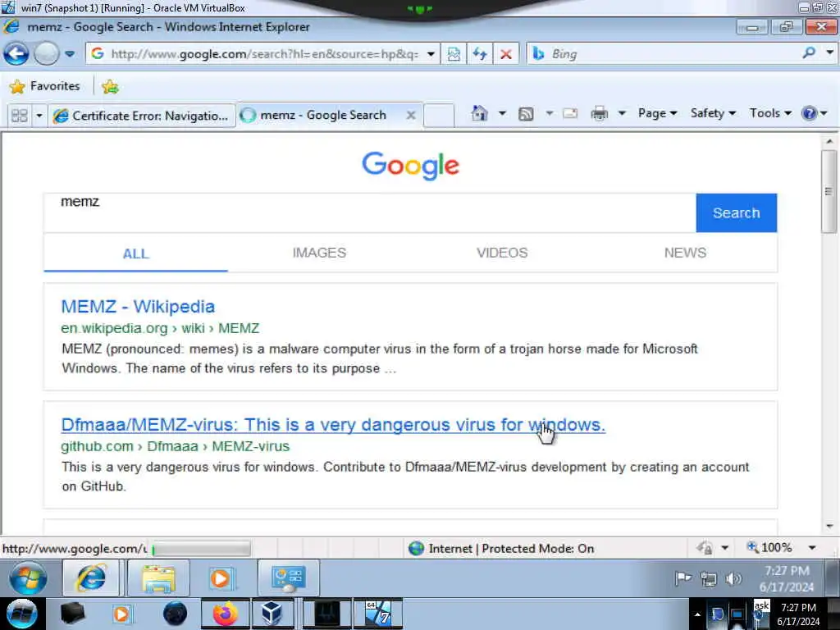Click the Read Mail envelope icon

(571, 113)
